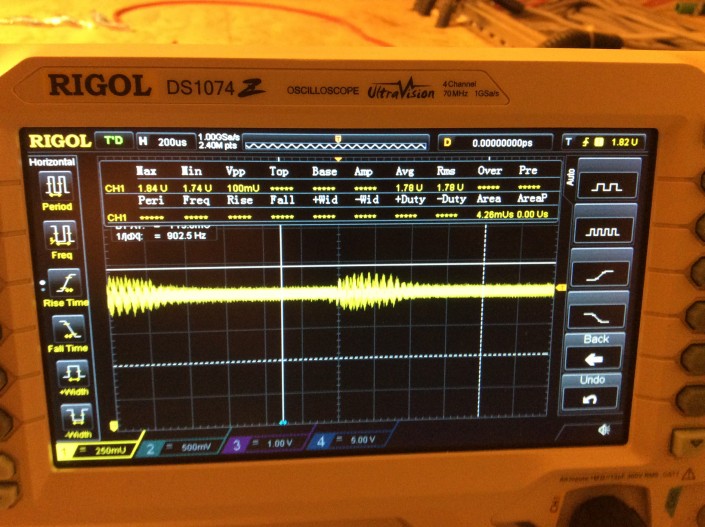Image resolution: width=705 pixels, height=527 pixels.
Task: Select the Rise Time measurement icon
Action: 65,283
